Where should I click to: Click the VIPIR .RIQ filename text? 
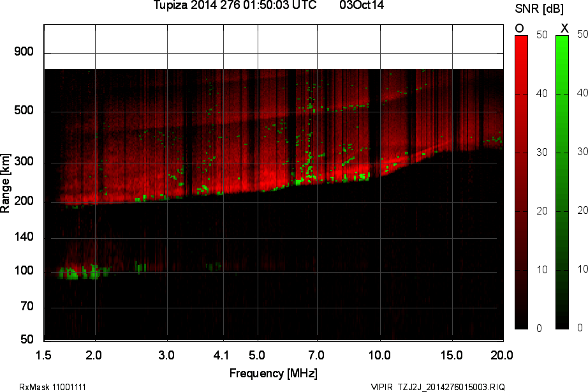click(x=437, y=387)
